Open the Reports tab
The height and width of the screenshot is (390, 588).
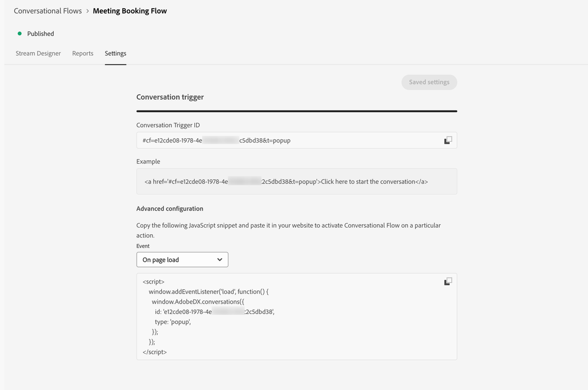pos(83,54)
